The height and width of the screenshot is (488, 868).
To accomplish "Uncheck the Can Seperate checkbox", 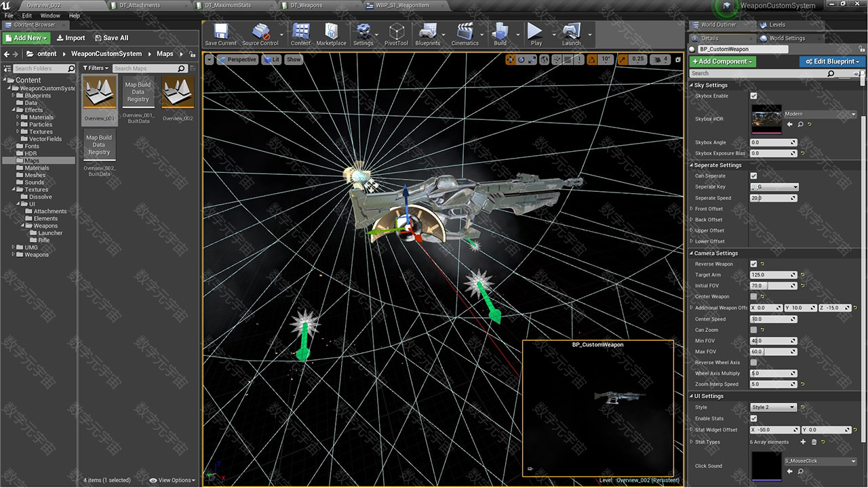I will pos(753,176).
